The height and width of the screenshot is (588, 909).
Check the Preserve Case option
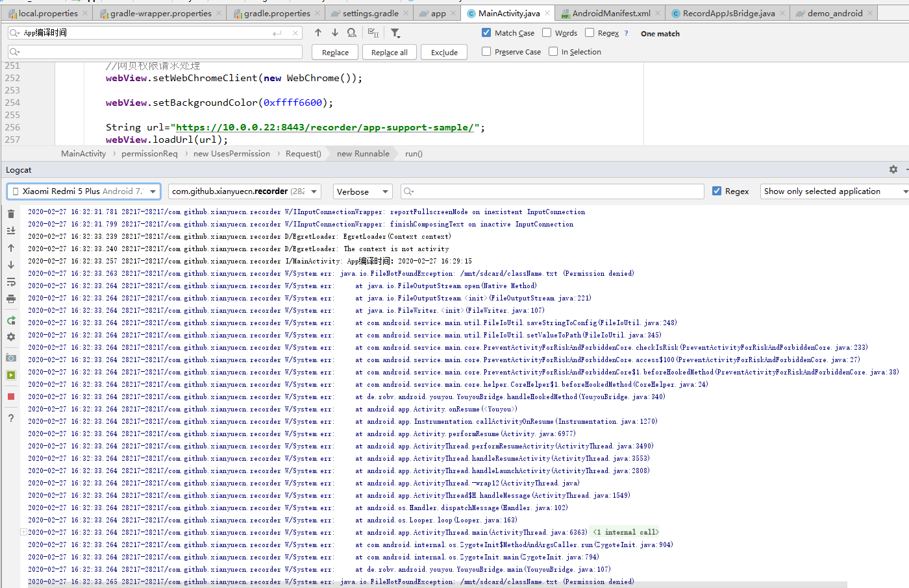pos(486,51)
